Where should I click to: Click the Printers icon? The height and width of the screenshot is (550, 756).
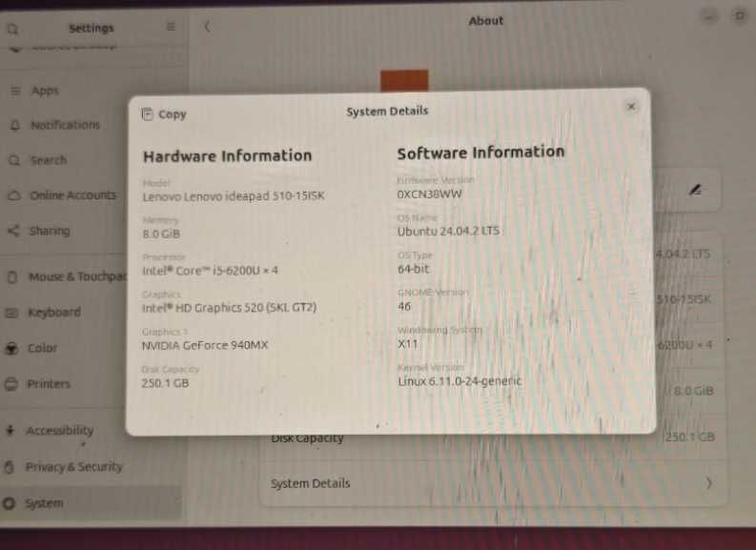pos(10,384)
